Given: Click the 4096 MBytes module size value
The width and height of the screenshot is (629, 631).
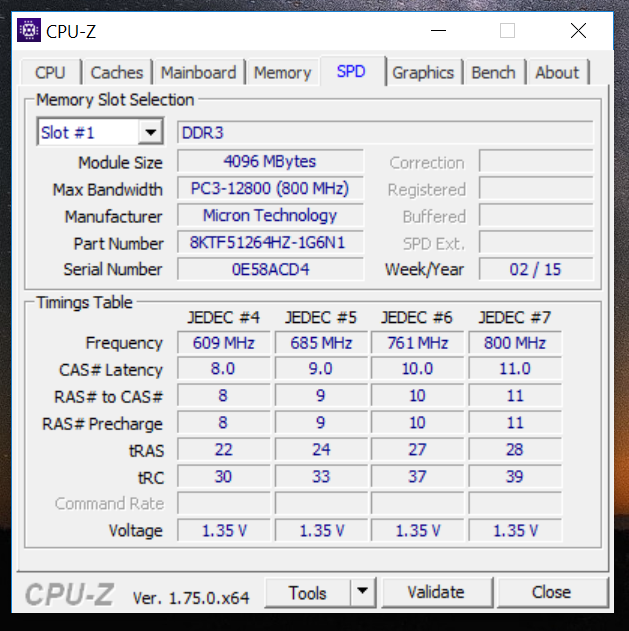Looking at the screenshot, I should (270, 161).
